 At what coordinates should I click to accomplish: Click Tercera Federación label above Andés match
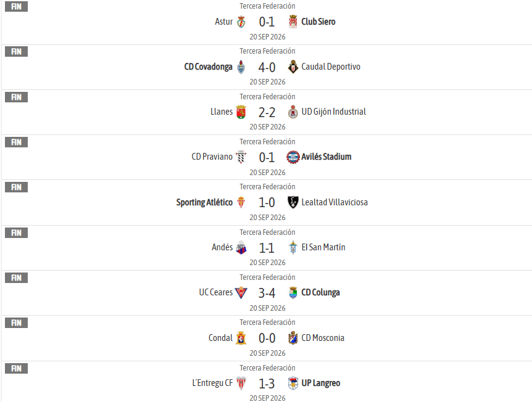click(267, 232)
